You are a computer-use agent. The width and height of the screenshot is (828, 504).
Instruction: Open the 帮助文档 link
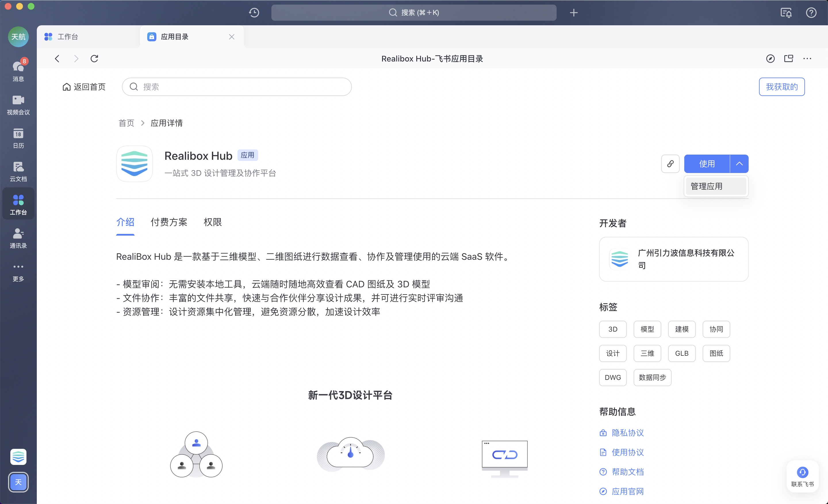[622, 472]
